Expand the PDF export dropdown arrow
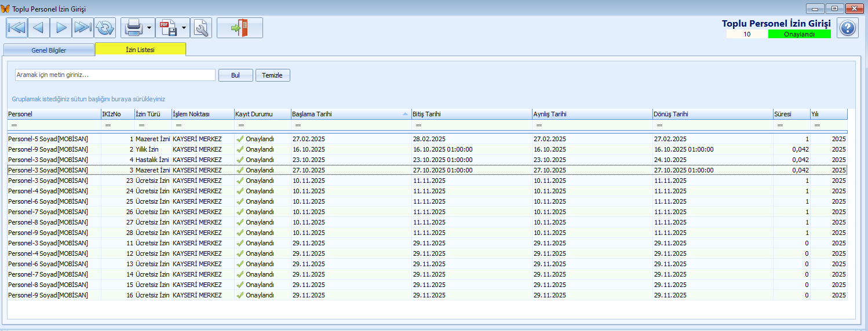Viewport: 868px width, 331px height. (184, 28)
